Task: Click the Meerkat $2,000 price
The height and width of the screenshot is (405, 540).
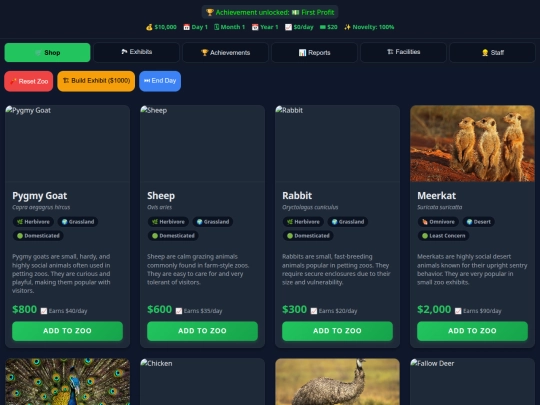Action: coord(434,309)
